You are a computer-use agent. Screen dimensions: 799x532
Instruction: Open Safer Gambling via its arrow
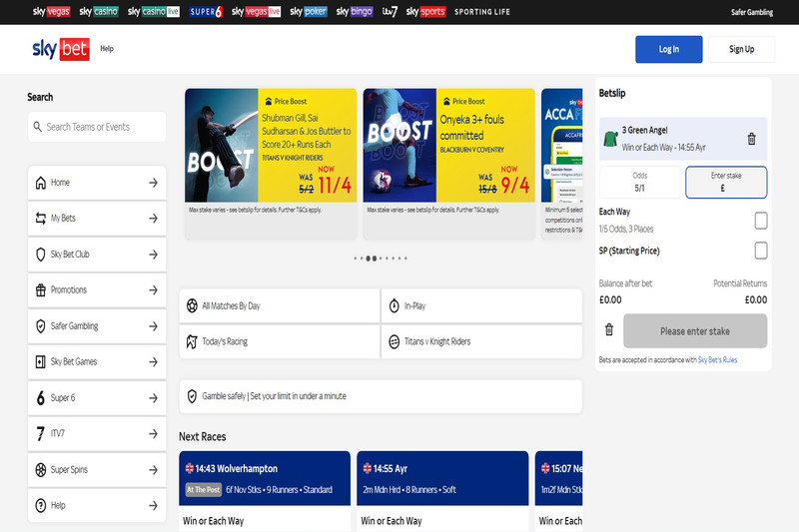(153, 325)
